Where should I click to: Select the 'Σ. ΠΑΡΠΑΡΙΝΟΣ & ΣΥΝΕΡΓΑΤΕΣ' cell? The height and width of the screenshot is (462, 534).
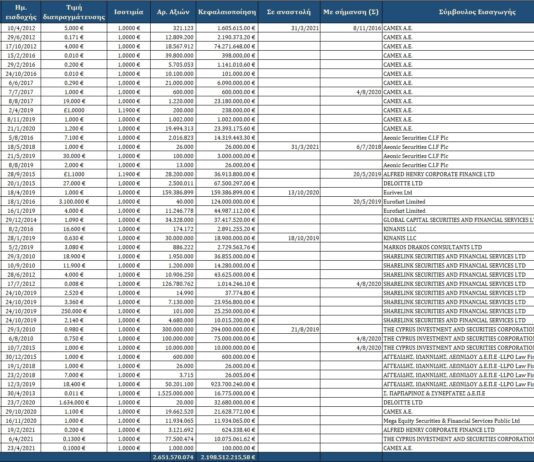click(434, 394)
